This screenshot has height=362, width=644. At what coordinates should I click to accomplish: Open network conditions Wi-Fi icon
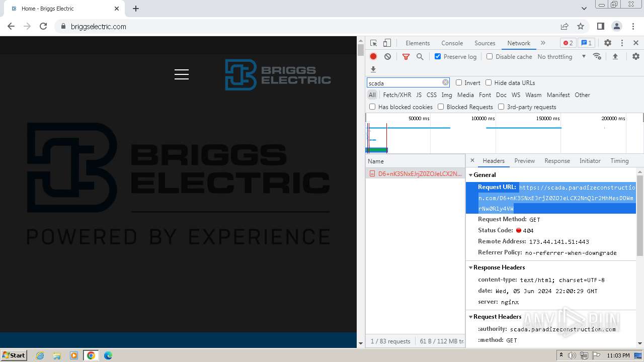[x=597, y=57]
